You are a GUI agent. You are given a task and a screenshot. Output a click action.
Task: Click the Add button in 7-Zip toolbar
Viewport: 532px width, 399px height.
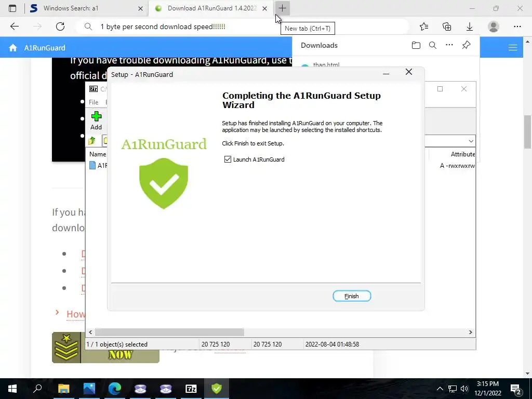(96, 121)
